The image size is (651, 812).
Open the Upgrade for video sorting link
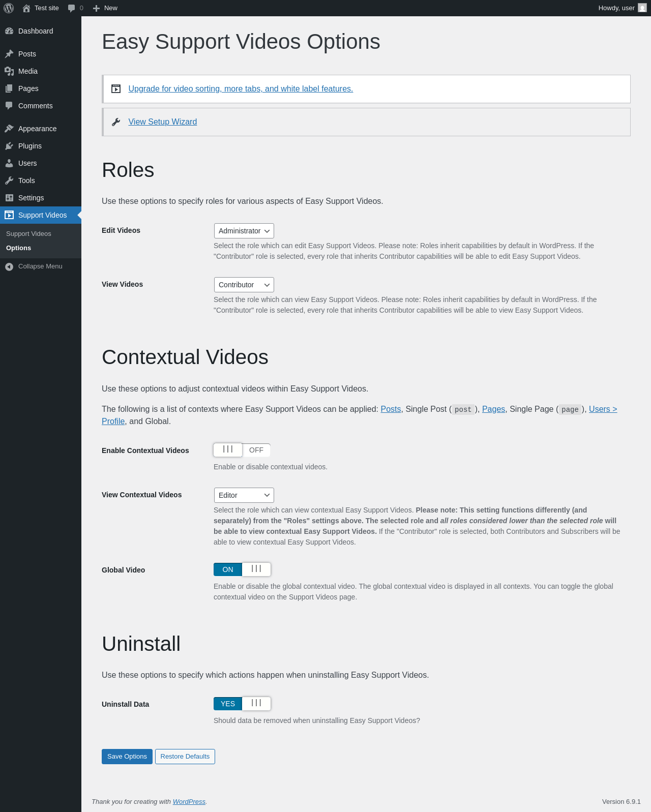pyautogui.click(x=241, y=89)
